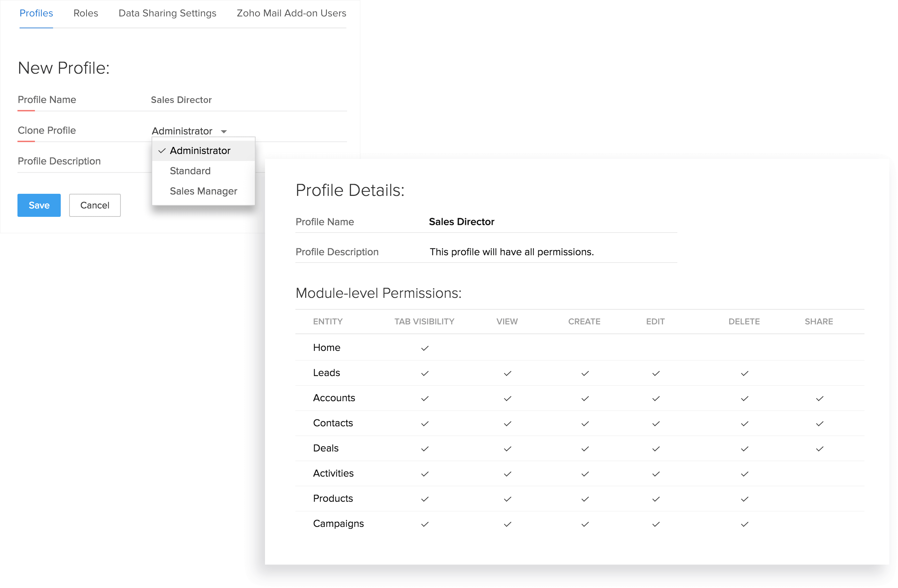Toggle Leads delete permission checkmark
This screenshot has width=898, height=588.
744,373
